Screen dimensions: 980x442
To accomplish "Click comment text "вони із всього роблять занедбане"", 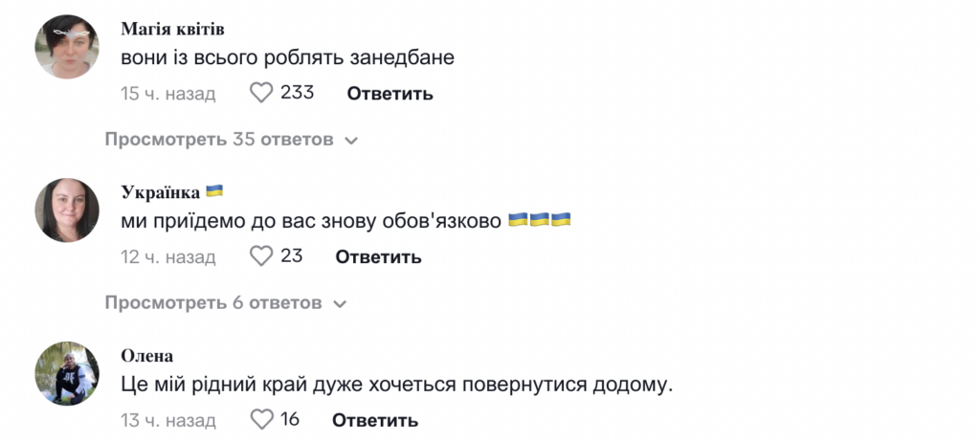I will pos(287,57).
